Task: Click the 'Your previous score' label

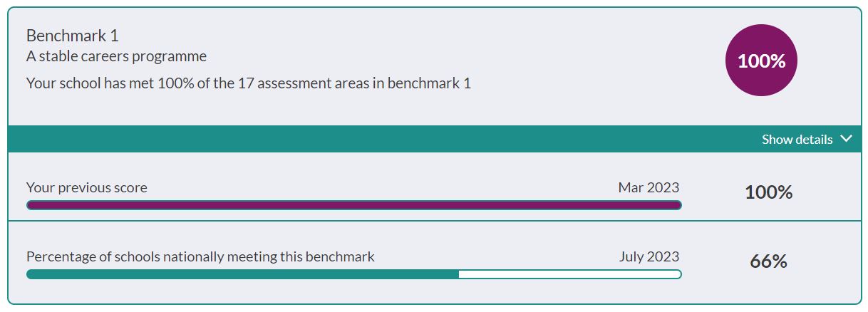Action: click(x=87, y=187)
